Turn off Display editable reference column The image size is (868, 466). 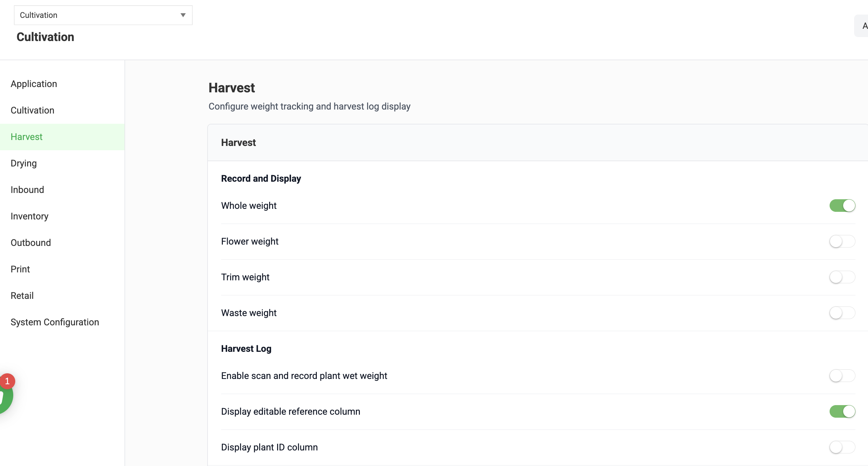click(x=842, y=411)
